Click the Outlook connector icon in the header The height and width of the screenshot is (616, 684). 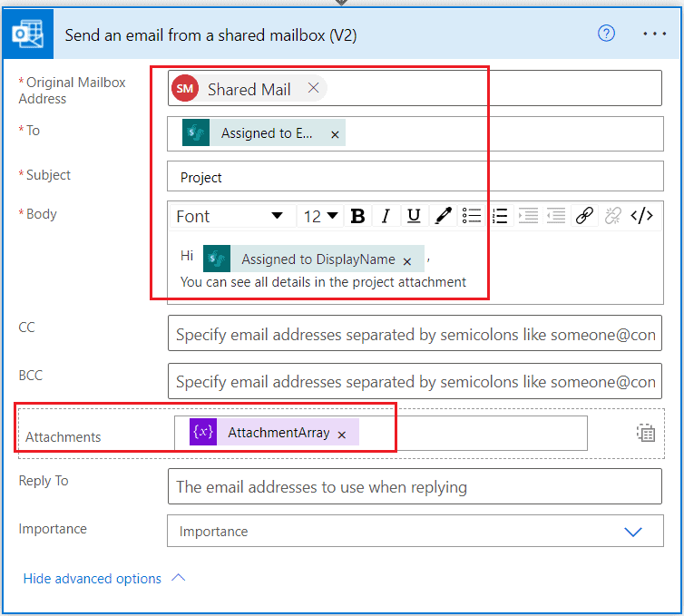pos(28,34)
